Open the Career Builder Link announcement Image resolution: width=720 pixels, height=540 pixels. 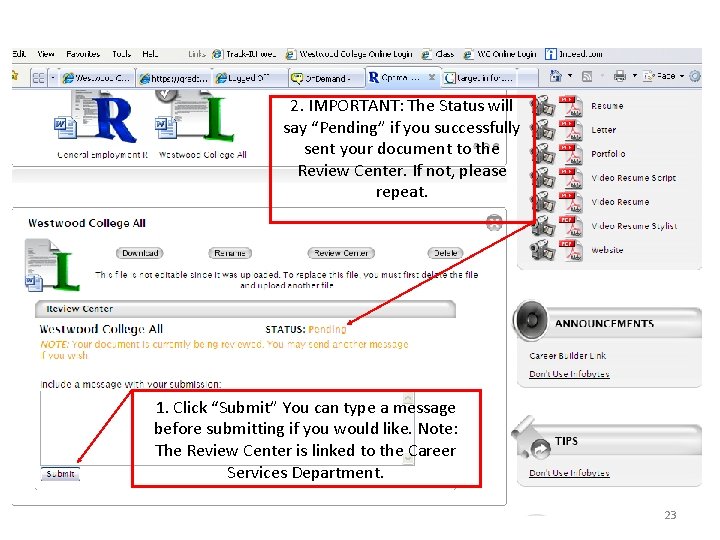568,356
